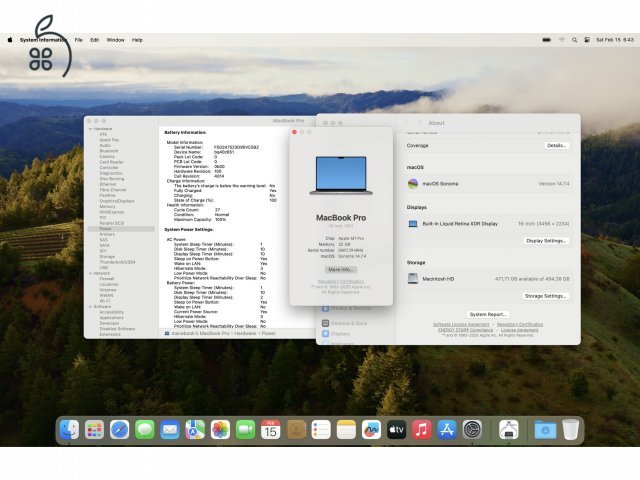Open the Window menu
Screen dimensions: 640x480
(116, 40)
